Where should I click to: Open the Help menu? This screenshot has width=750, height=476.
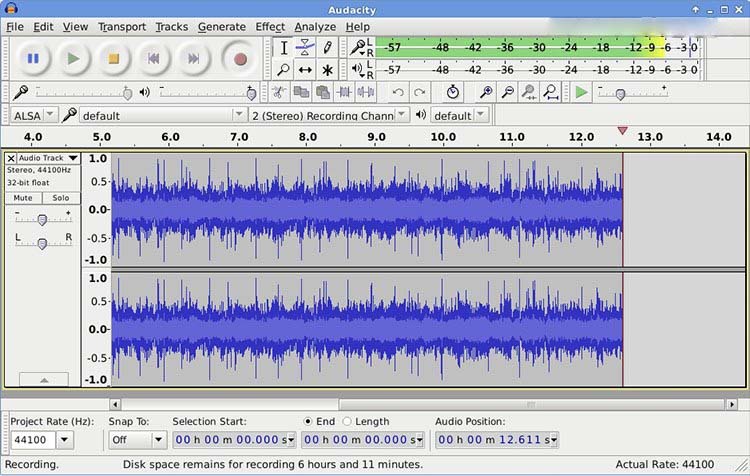coord(358,27)
